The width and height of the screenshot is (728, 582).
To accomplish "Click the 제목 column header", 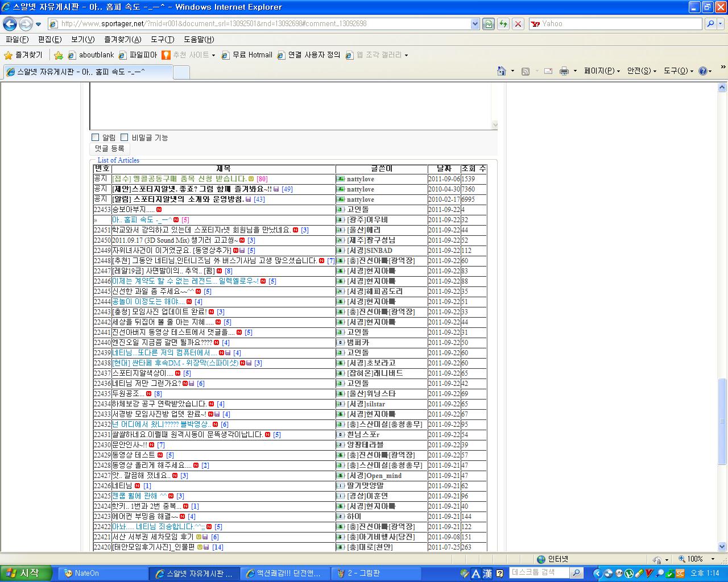I will (x=224, y=169).
